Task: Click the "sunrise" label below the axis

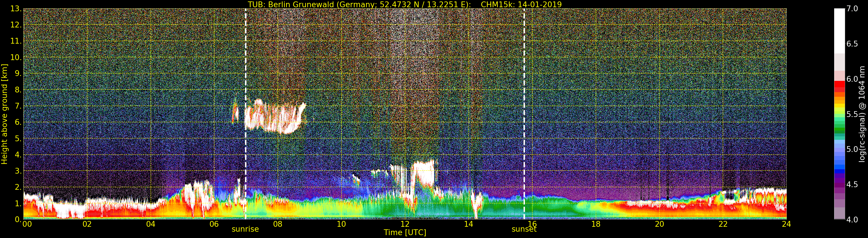Action: 245,229
